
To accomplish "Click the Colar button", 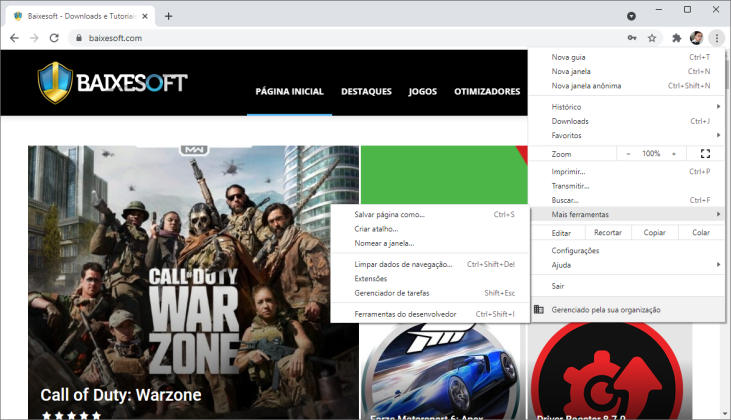I will point(701,233).
